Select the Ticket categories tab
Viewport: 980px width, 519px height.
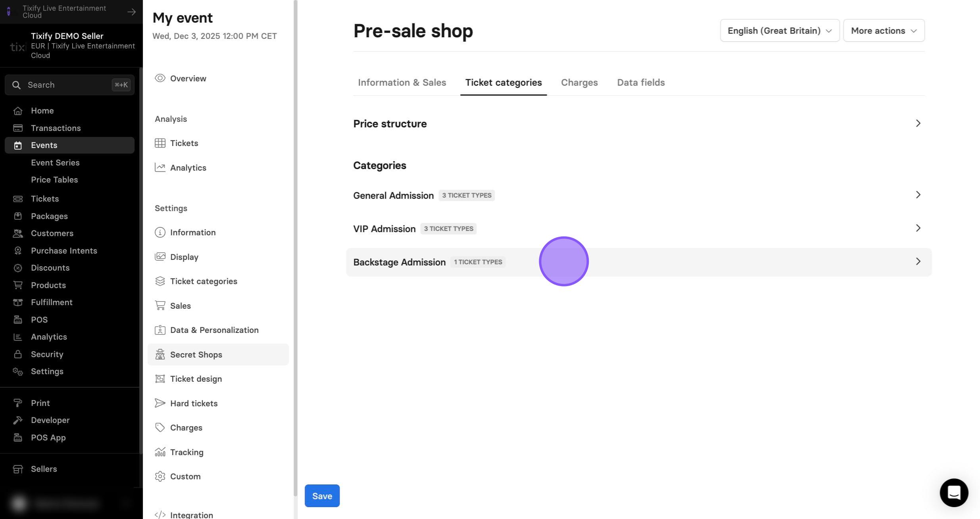503,83
